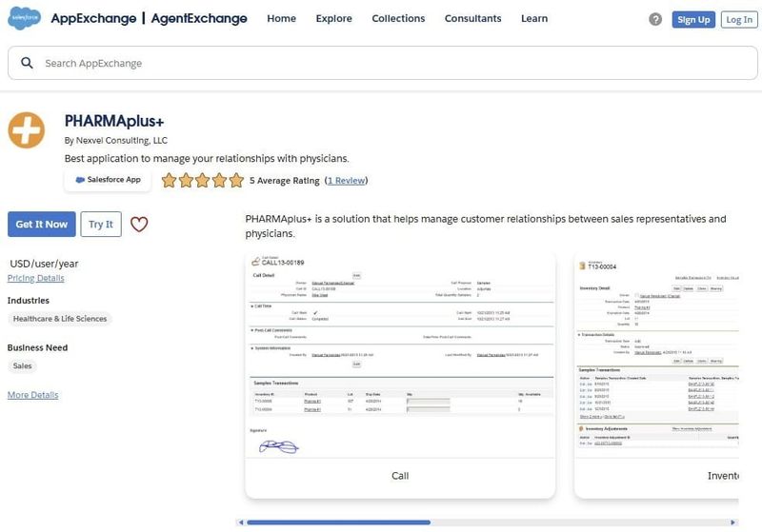Add PHARMAplus+ to favorites with heart icon

(x=139, y=225)
